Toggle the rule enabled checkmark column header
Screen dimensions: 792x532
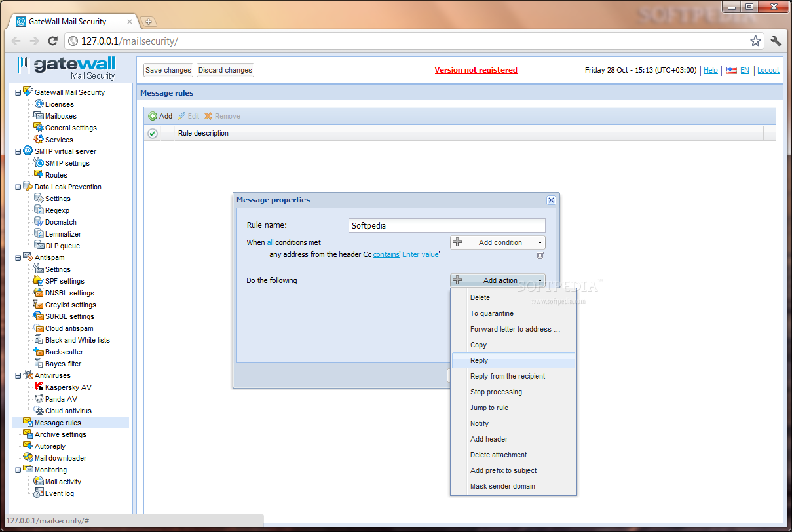pos(153,133)
